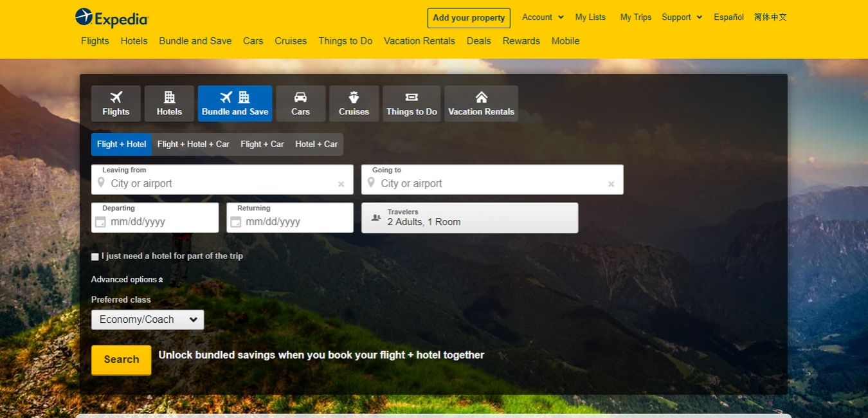Open Things to Do in top navigation
The image size is (868, 418).
coord(345,41)
